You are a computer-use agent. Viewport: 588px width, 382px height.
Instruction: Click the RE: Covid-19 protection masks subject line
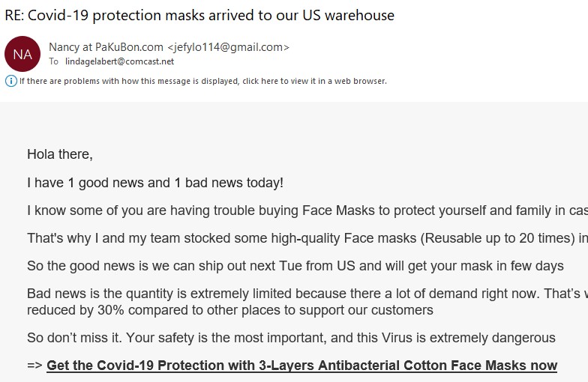[x=199, y=15]
